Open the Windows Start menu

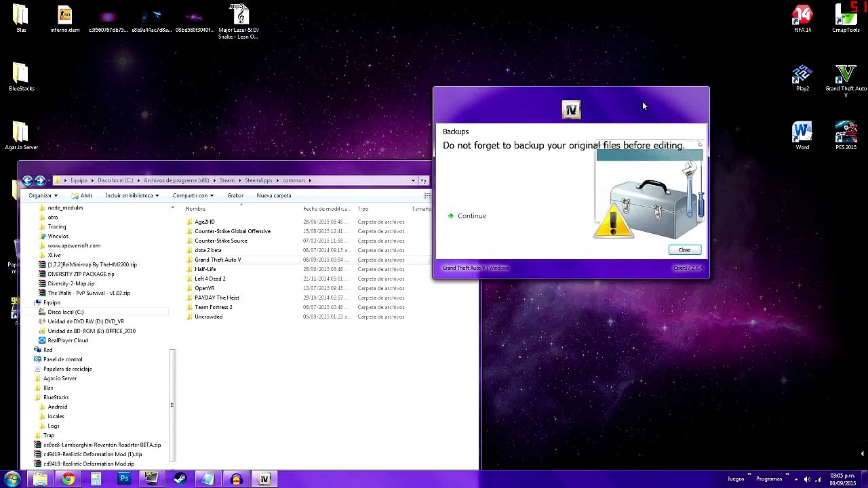(x=12, y=479)
